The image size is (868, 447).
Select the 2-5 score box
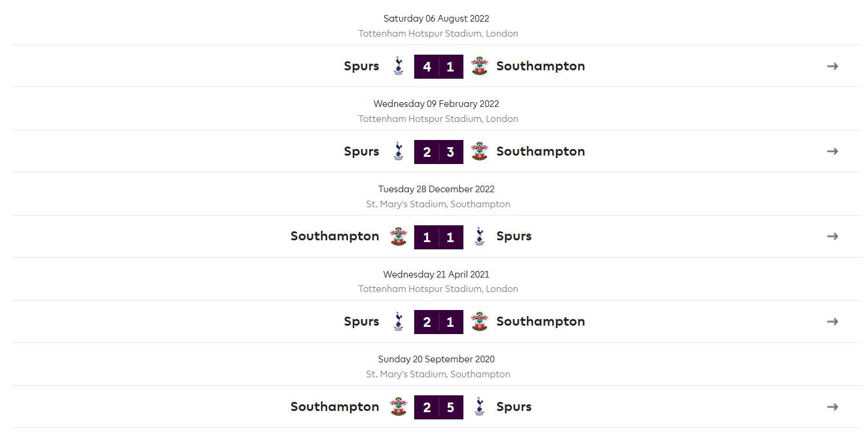439,407
